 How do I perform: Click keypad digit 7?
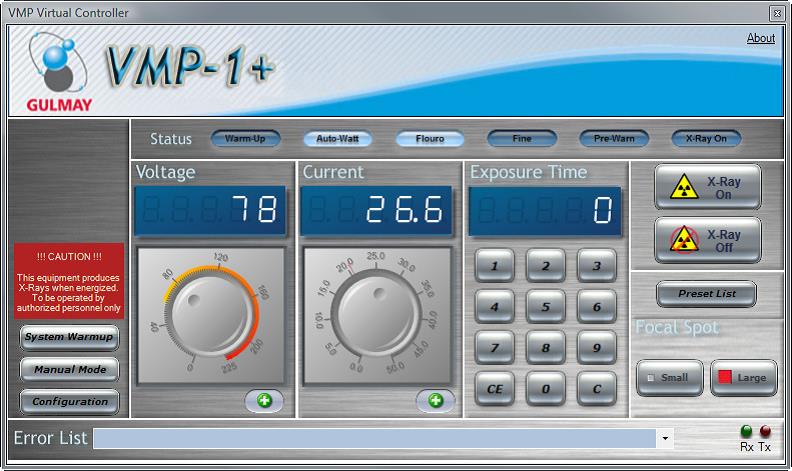pyautogui.click(x=494, y=348)
